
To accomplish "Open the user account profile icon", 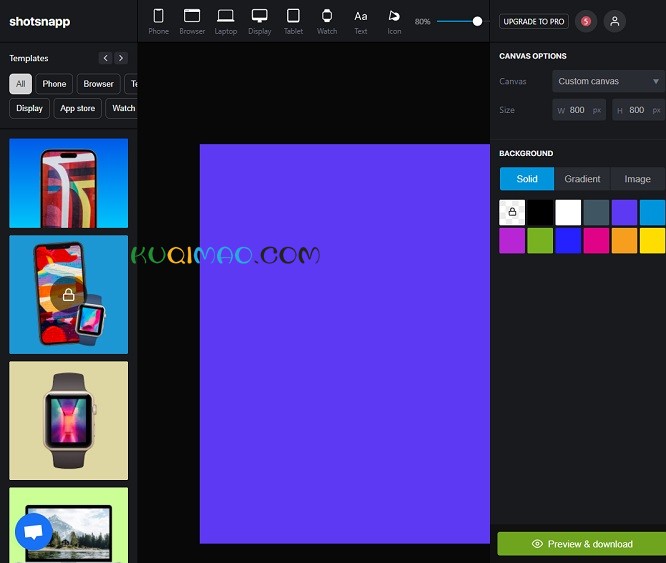I will point(615,21).
